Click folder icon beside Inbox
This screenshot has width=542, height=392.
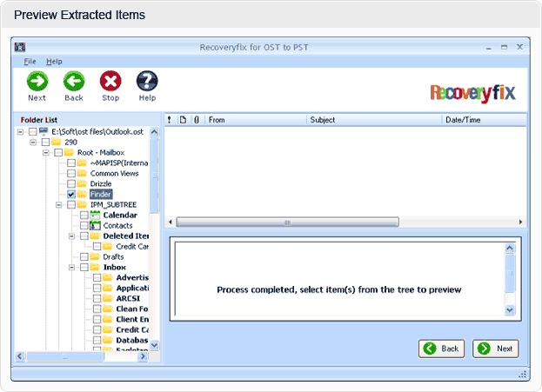point(95,267)
